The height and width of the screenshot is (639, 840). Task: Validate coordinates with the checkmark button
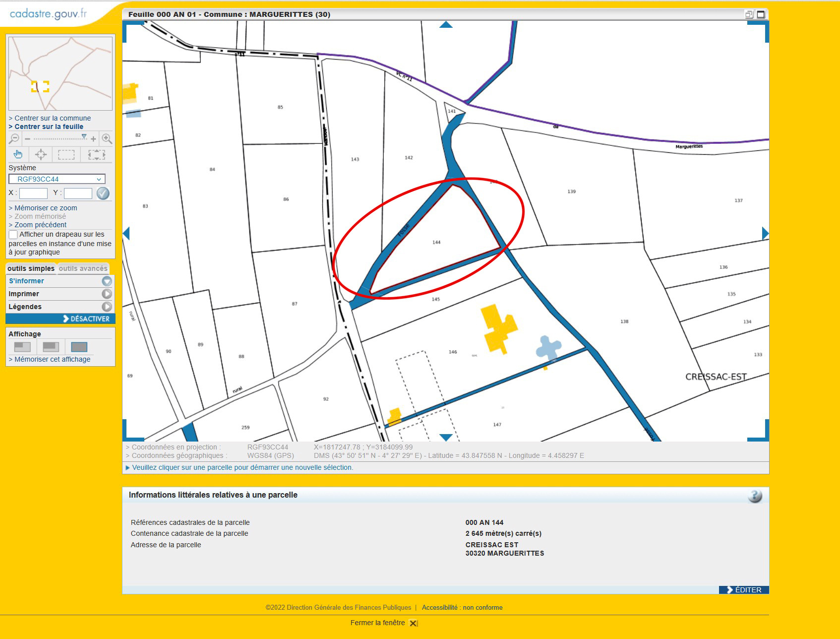click(x=103, y=193)
